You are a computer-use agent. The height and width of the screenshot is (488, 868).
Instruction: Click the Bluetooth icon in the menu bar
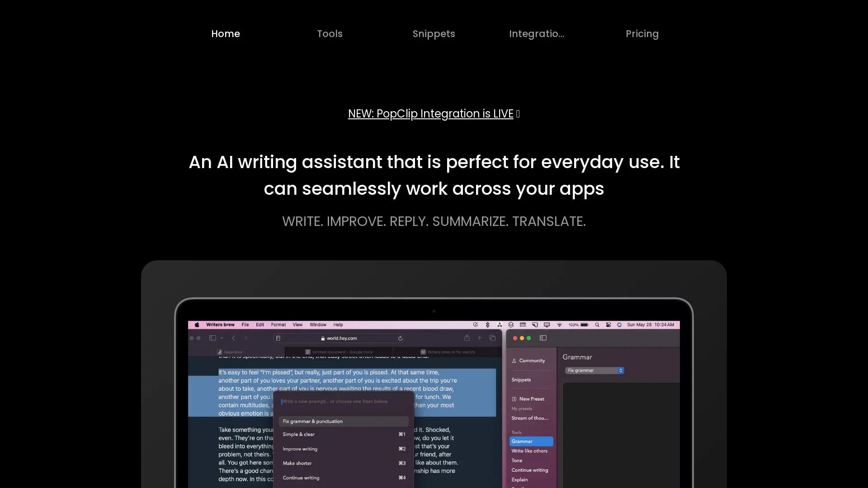point(487,324)
